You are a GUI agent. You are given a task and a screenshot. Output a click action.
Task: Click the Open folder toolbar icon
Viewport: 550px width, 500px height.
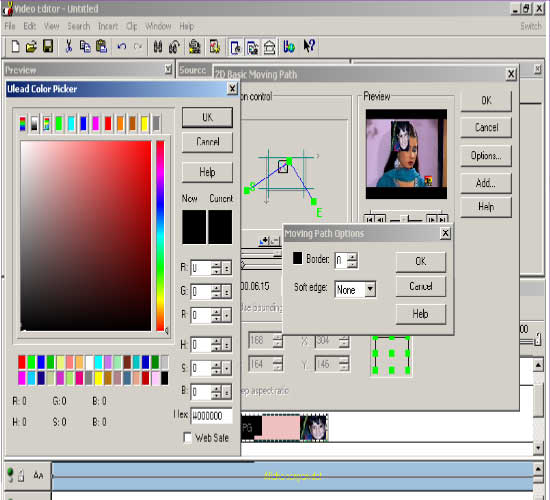click(31, 47)
